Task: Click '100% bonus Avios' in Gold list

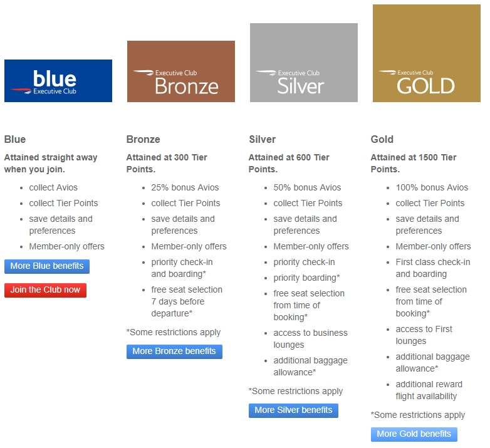Action: click(432, 187)
